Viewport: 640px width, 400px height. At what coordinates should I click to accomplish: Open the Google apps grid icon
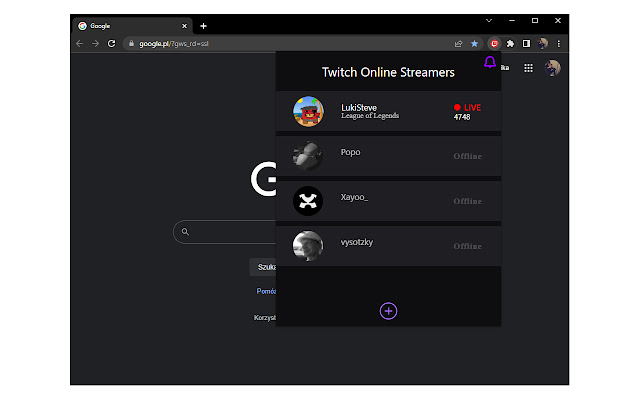tap(528, 68)
